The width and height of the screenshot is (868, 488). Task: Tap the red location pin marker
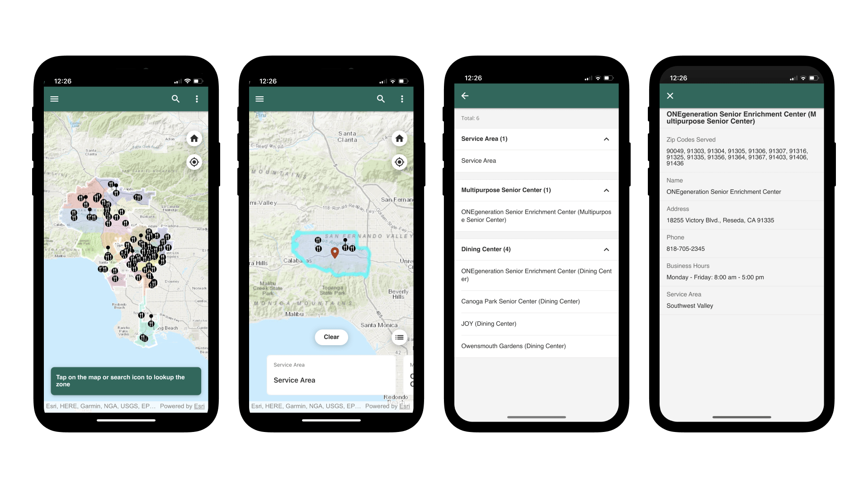tap(335, 251)
